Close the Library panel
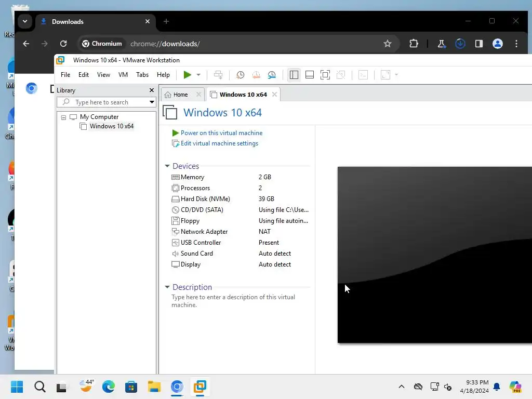 [152, 90]
